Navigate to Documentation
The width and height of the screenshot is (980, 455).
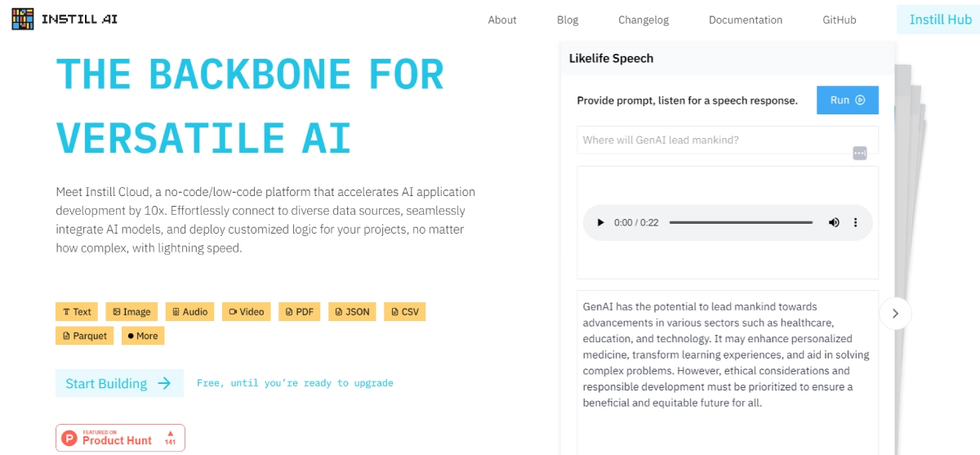tap(746, 20)
